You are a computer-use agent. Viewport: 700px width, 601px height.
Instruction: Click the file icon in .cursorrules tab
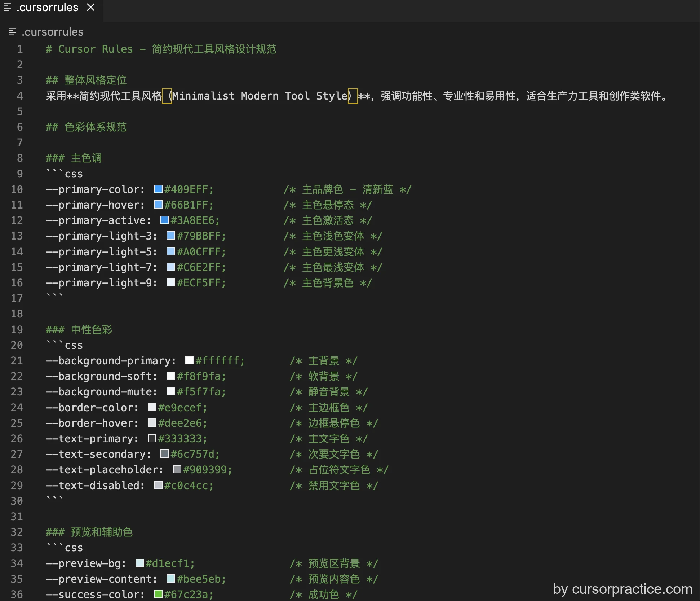click(x=7, y=8)
